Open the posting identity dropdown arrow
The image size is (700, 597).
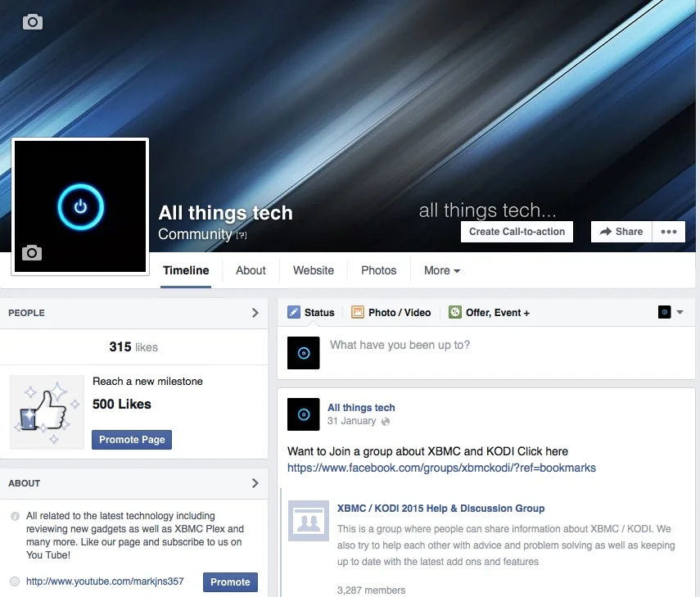pyautogui.click(x=680, y=312)
